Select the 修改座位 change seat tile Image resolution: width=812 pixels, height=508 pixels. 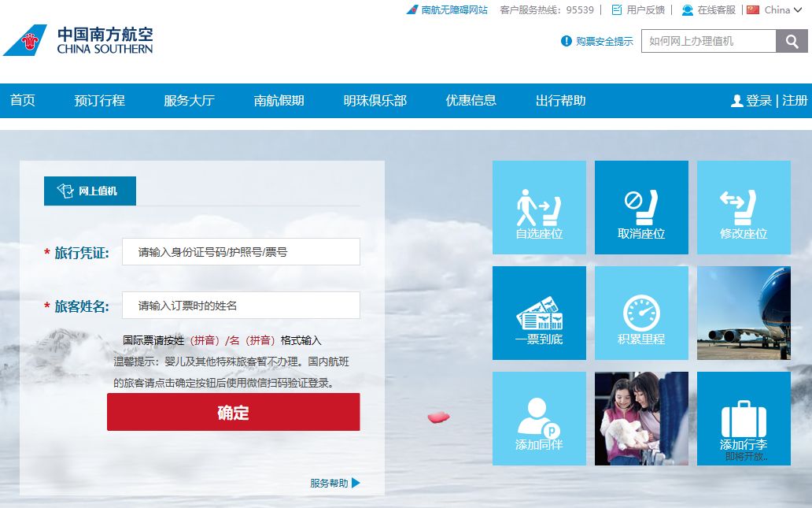(x=744, y=207)
